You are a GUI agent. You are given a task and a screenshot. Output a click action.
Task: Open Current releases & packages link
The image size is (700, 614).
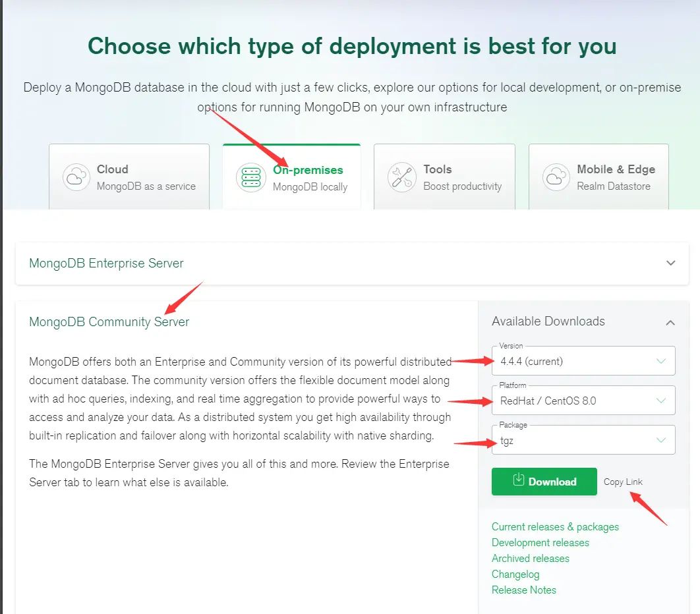555,527
